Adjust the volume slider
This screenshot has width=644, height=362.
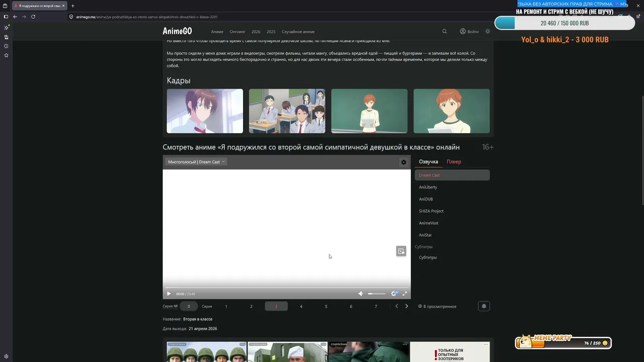[377, 294]
